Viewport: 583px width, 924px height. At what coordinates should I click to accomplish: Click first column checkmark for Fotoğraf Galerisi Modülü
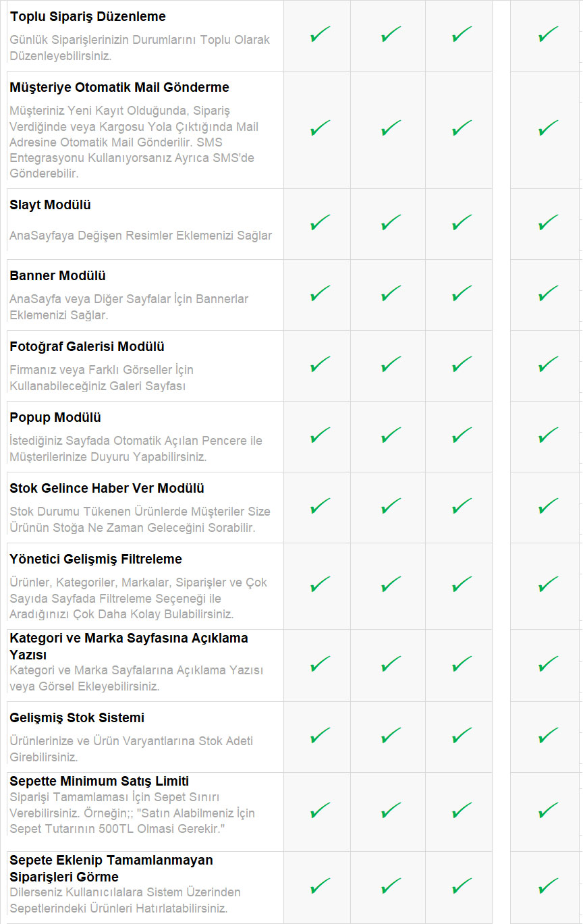click(320, 364)
